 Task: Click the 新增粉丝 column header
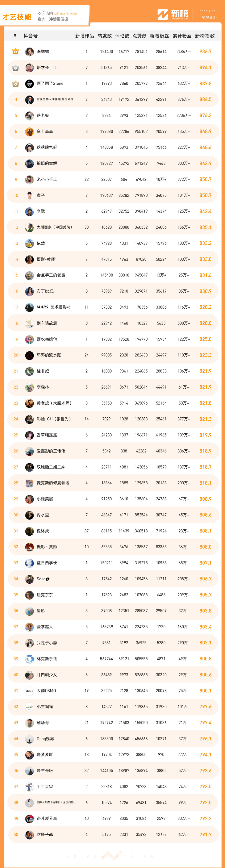click(159, 36)
